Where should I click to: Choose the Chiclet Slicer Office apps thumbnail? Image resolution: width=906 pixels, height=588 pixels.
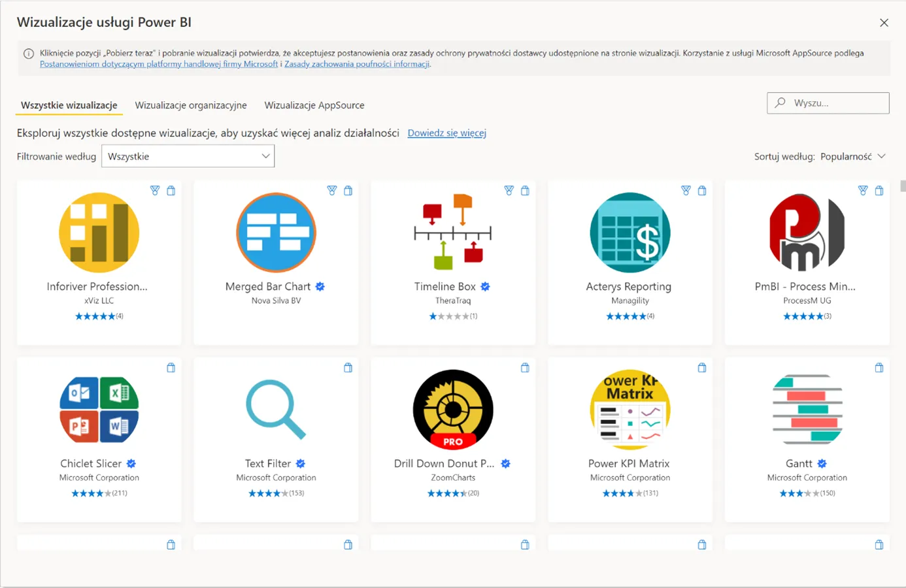coord(99,410)
